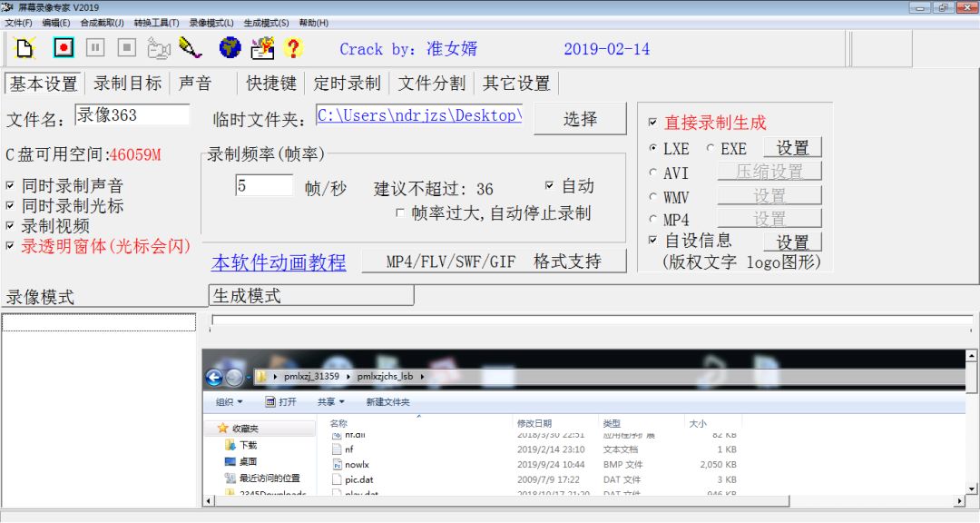This screenshot has width=980, height=523.
Task: Click the 选择 folder button
Action: click(x=580, y=119)
